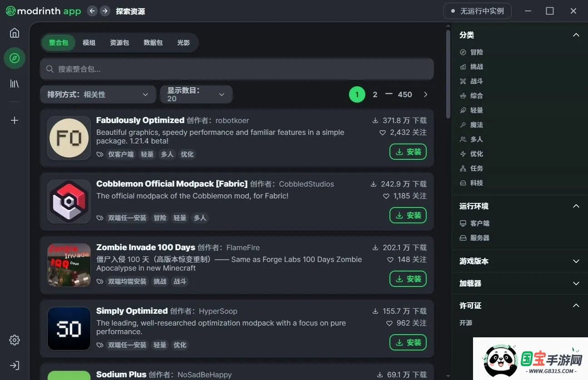Focus the 搜索整合包 search field
588x380 pixels.
pos(237,69)
